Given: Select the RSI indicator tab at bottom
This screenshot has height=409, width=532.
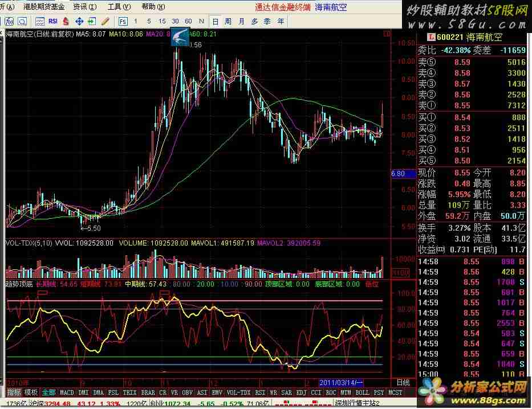Looking at the screenshot, I should (260, 392).
